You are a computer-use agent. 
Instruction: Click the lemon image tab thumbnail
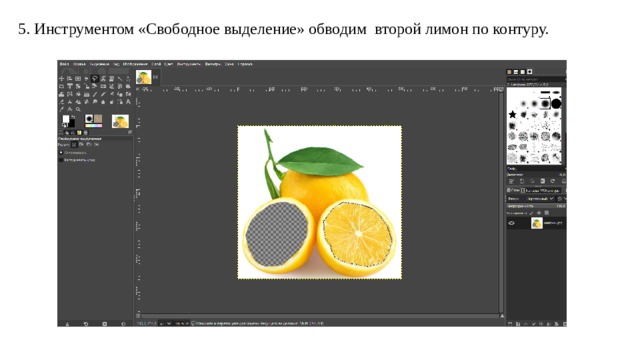click(144, 77)
